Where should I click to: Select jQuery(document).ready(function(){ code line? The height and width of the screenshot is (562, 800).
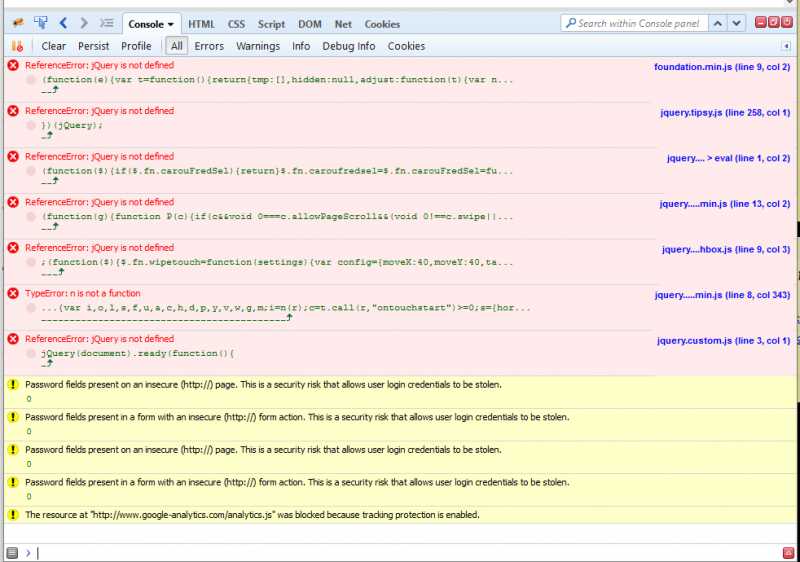138,353
